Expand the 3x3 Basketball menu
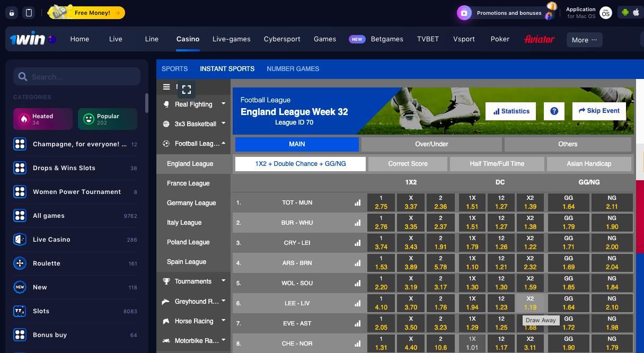 pos(193,124)
